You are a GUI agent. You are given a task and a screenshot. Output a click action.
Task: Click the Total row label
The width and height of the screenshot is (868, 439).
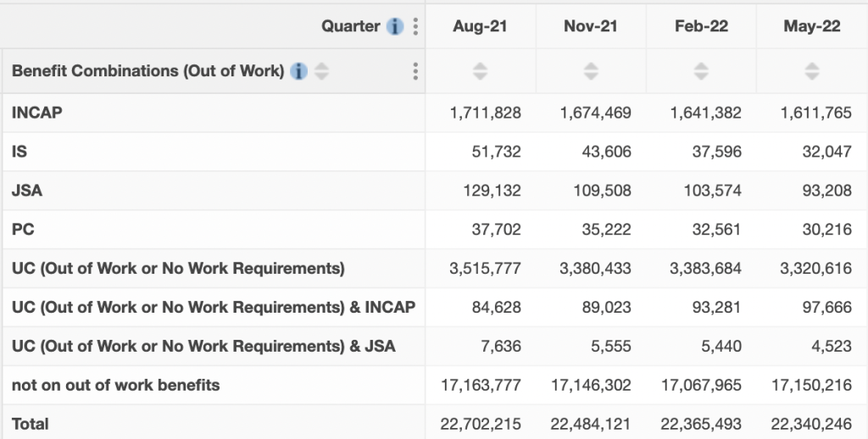(31, 424)
